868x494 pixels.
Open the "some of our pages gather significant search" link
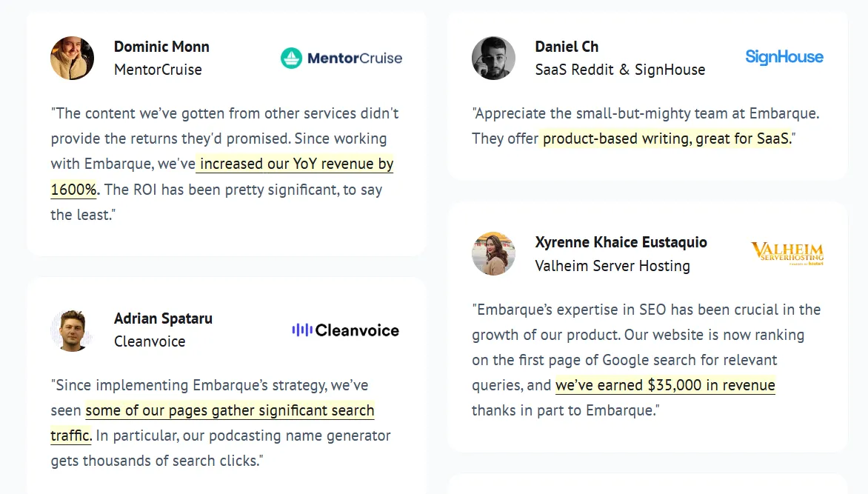pos(230,410)
